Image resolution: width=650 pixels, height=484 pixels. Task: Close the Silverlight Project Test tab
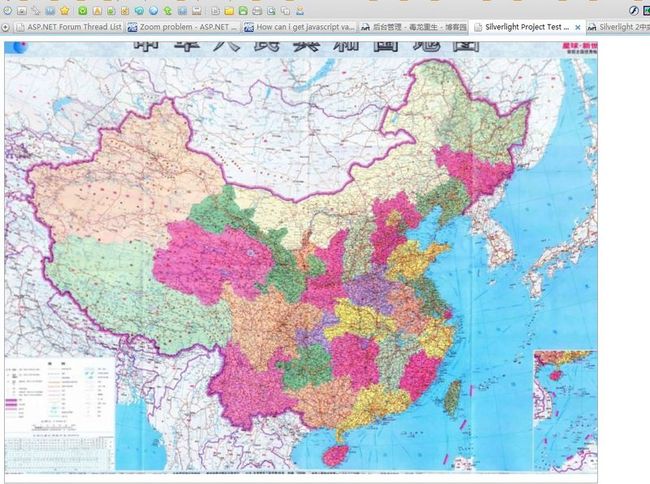tap(577, 27)
